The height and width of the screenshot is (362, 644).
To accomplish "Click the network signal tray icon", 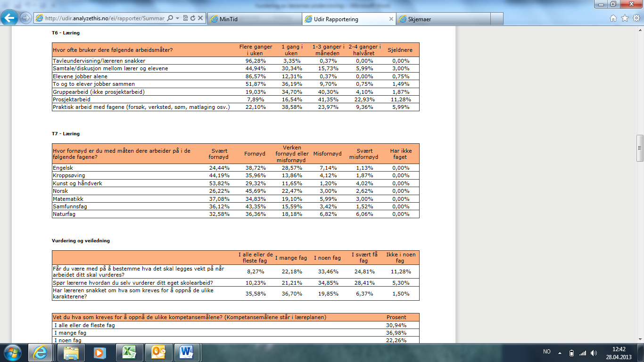I will (583, 353).
